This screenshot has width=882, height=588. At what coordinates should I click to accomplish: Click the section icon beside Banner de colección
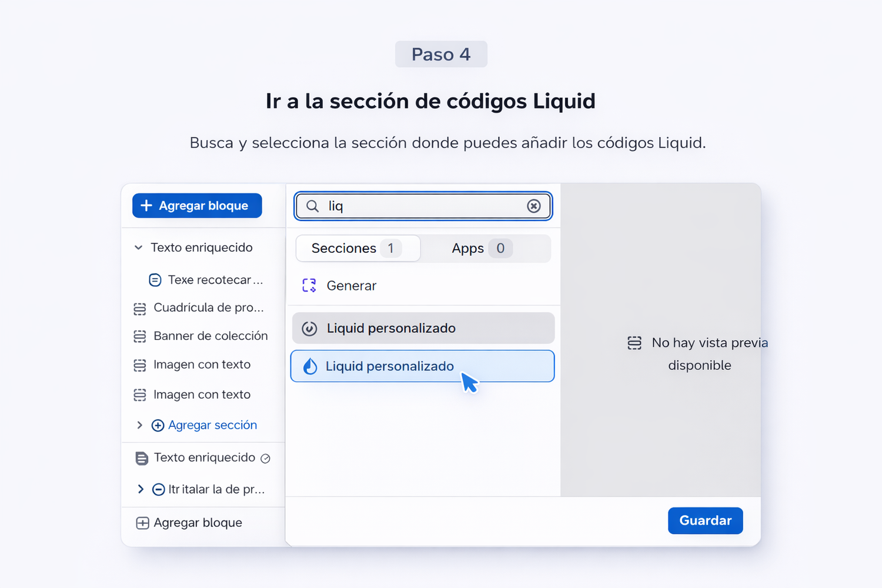pos(140,336)
